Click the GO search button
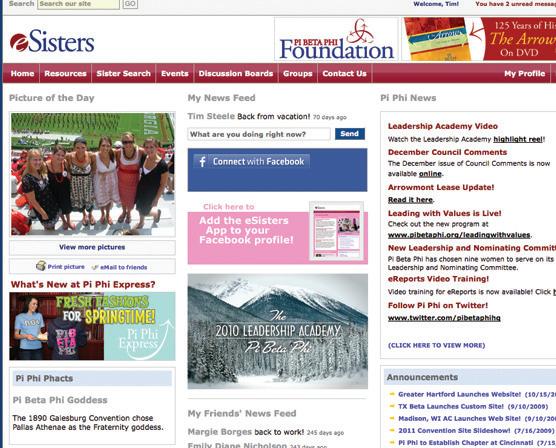This screenshot has width=556, height=448. [x=130, y=4]
